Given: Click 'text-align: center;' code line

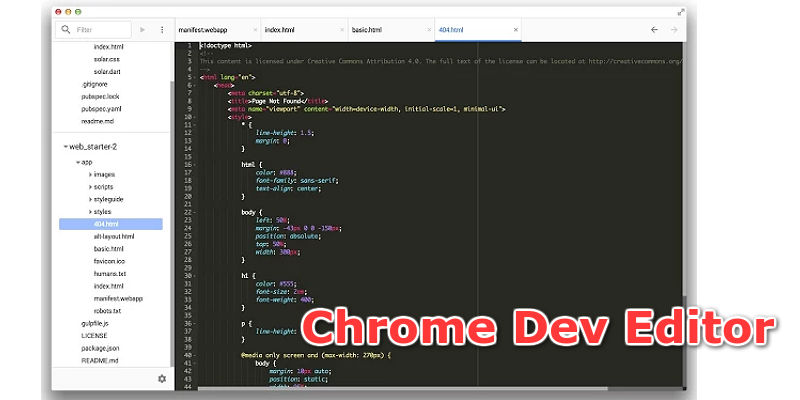Looking at the screenshot, I should pyautogui.click(x=288, y=188).
